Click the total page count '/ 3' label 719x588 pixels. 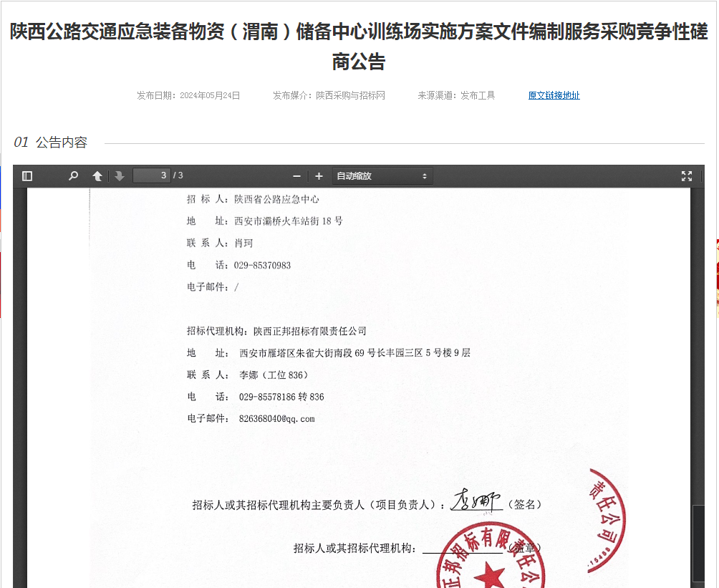click(178, 175)
